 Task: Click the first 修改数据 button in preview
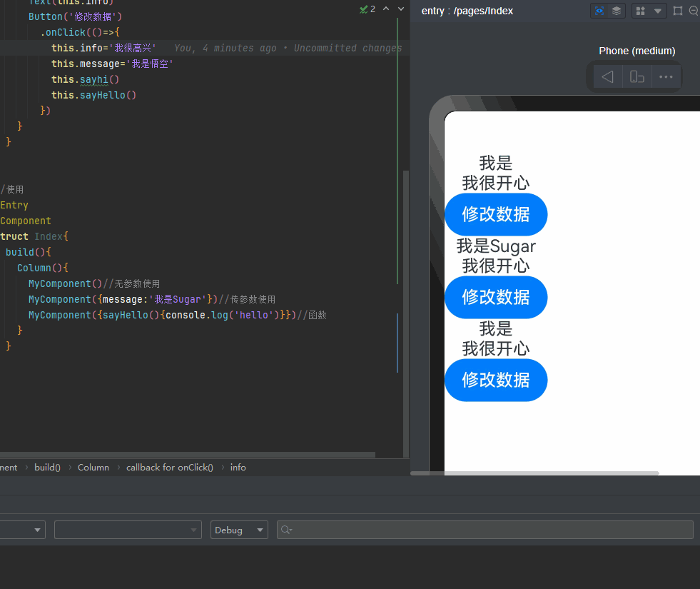496,214
